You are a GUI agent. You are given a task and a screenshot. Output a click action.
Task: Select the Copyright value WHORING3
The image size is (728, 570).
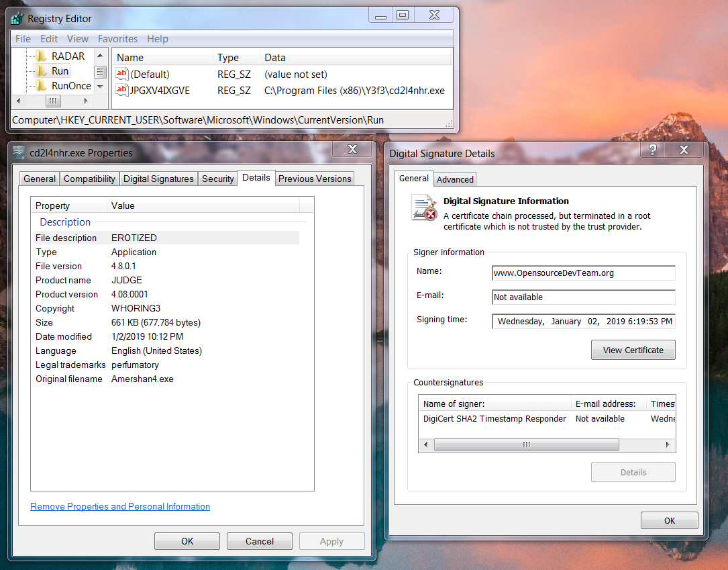click(x=136, y=308)
